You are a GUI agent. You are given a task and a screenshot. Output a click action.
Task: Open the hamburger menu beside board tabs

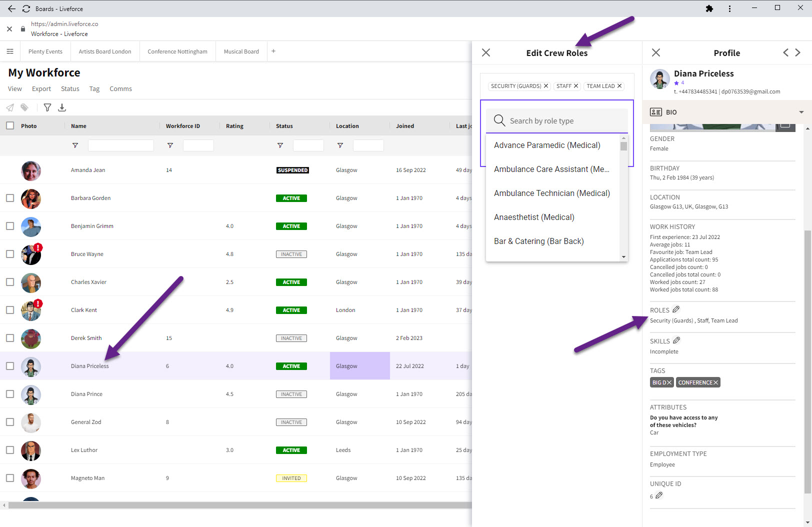click(x=10, y=51)
